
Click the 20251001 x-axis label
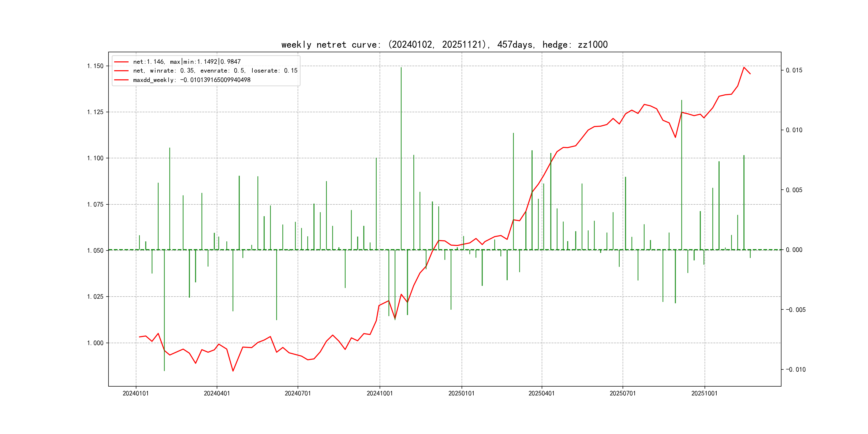[704, 393]
